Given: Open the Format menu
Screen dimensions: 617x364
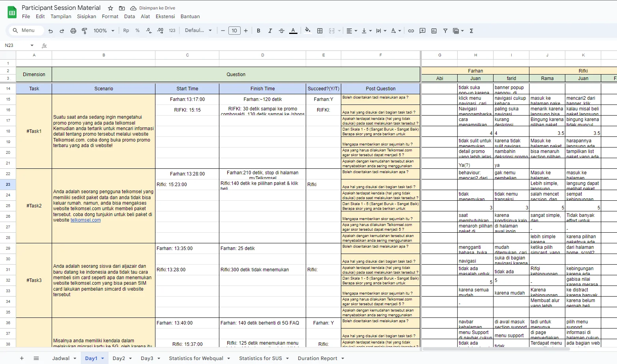Looking at the screenshot, I should [x=110, y=17].
